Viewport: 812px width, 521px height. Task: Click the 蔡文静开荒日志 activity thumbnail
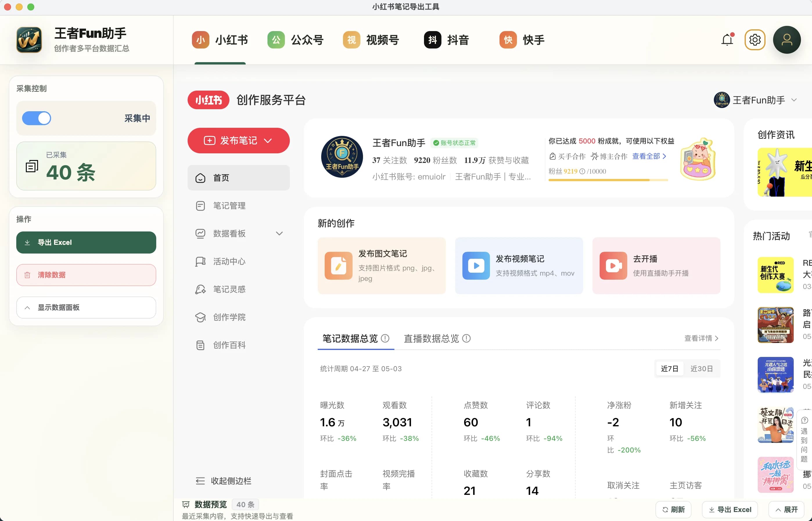coord(775,425)
